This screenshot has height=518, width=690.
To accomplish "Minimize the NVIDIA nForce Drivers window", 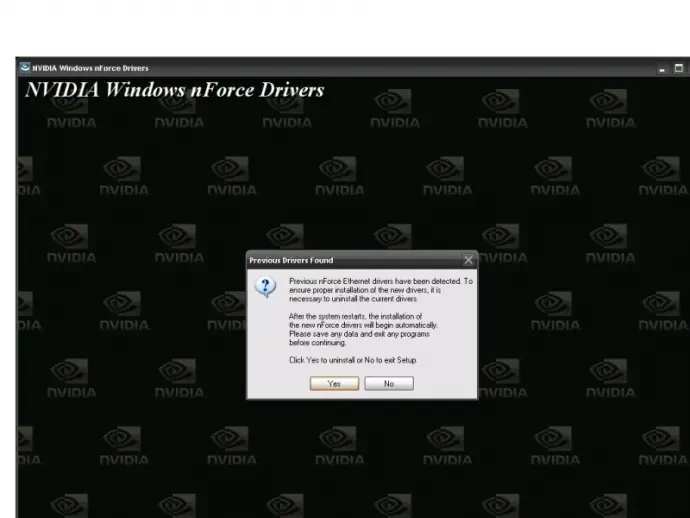I will (662, 69).
